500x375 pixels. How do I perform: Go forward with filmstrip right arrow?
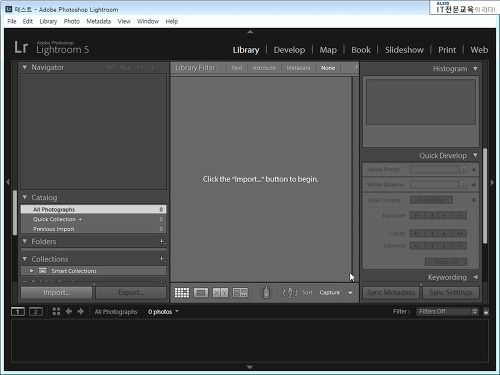80,311
